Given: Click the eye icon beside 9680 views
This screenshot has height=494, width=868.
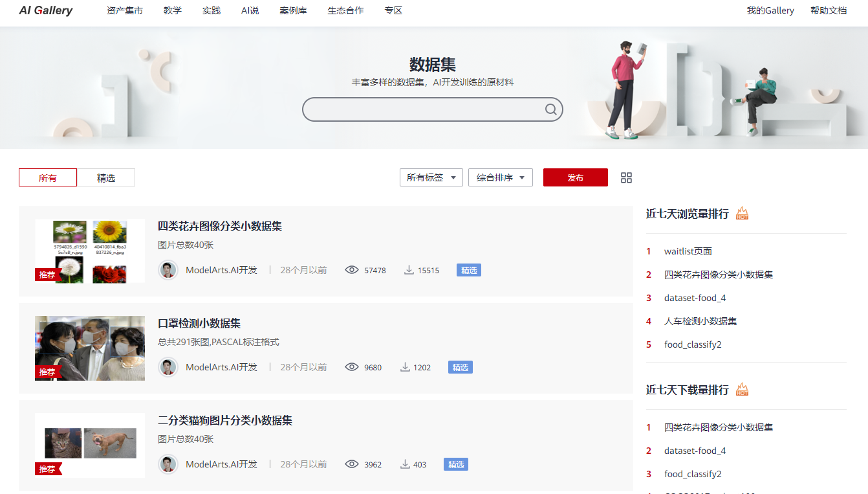Looking at the screenshot, I should coord(352,367).
